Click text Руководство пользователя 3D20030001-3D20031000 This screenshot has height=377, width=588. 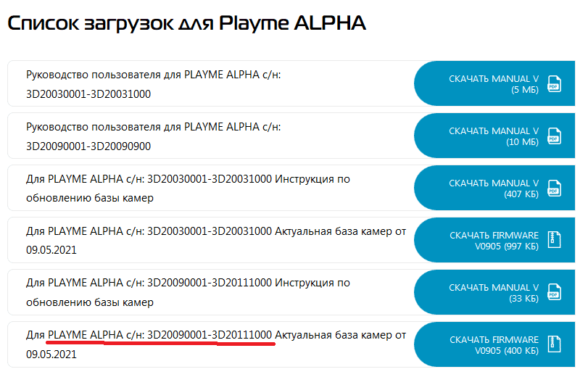(154, 84)
